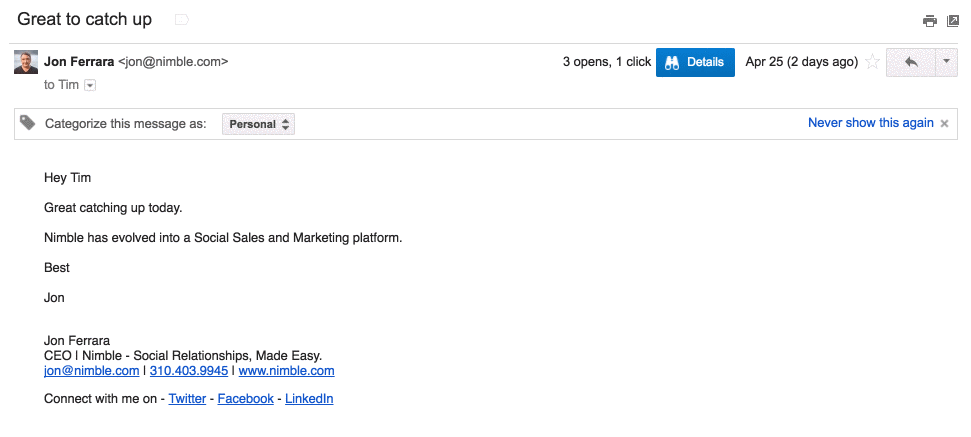Click the Details tracking button
This screenshot has width=971, height=437.
[x=695, y=62]
